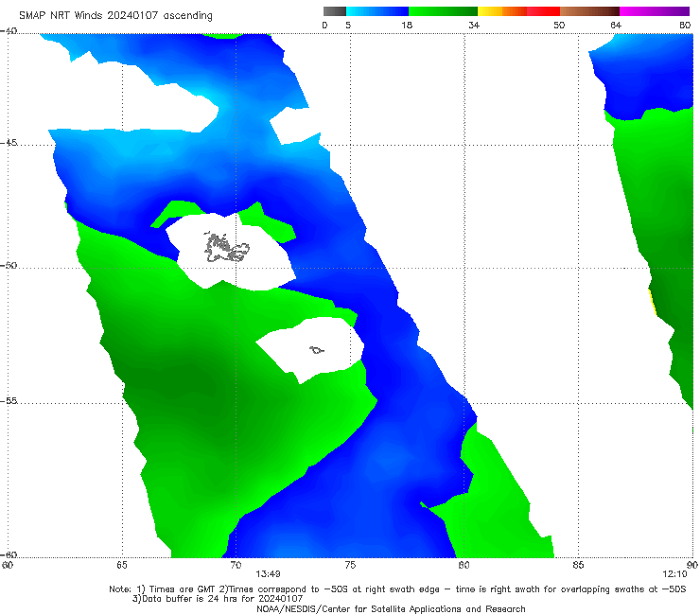Click the color bar label "5"

348,25
